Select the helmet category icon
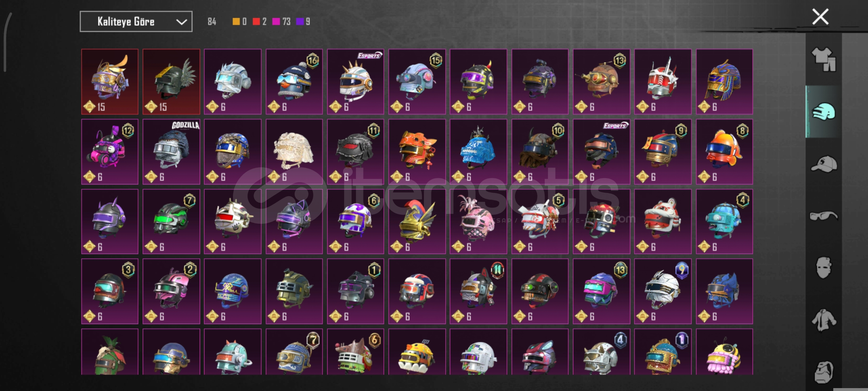The height and width of the screenshot is (391, 868). pyautogui.click(x=824, y=112)
